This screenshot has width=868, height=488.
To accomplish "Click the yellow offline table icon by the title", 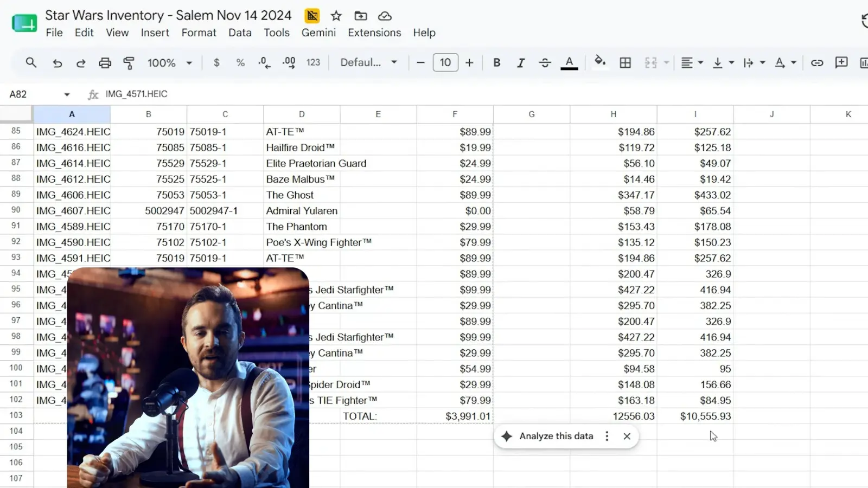I will (312, 16).
